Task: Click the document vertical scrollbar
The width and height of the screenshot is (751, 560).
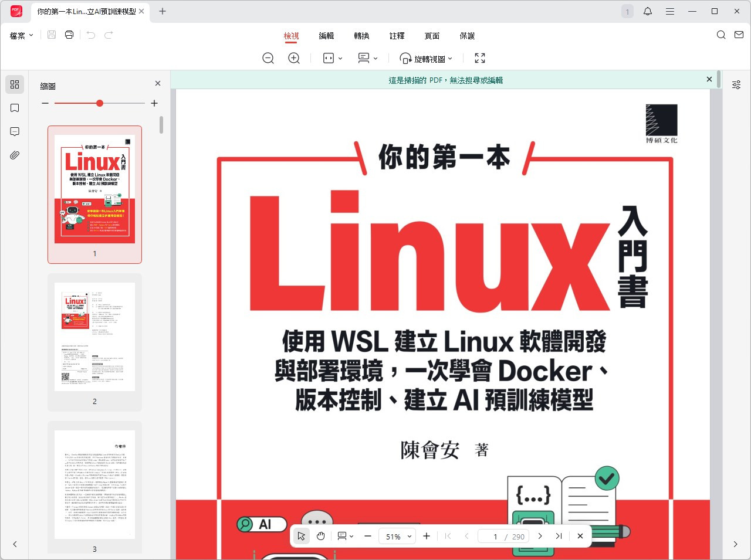Action: click(x=718, y=80)
